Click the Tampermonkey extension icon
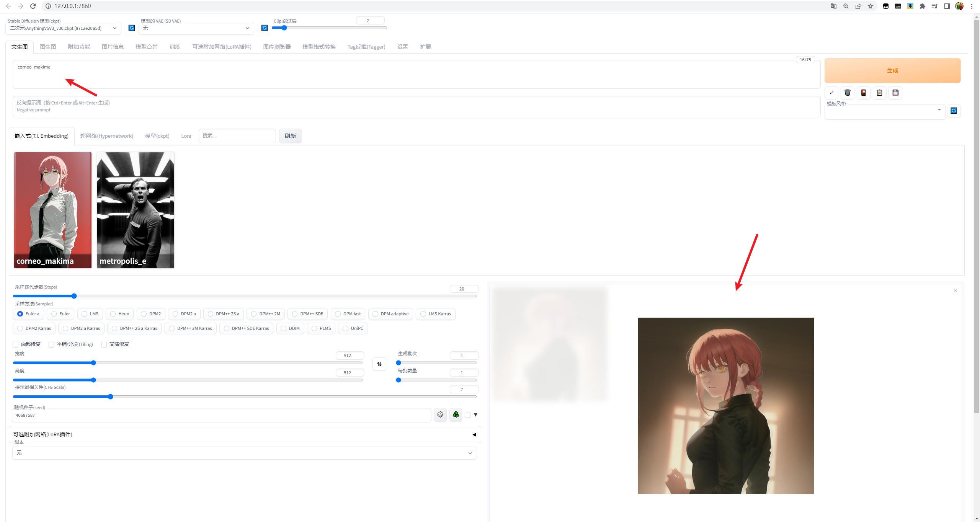Image resolution: width=980 pixels, height=522 pixels. click(886, 6)
